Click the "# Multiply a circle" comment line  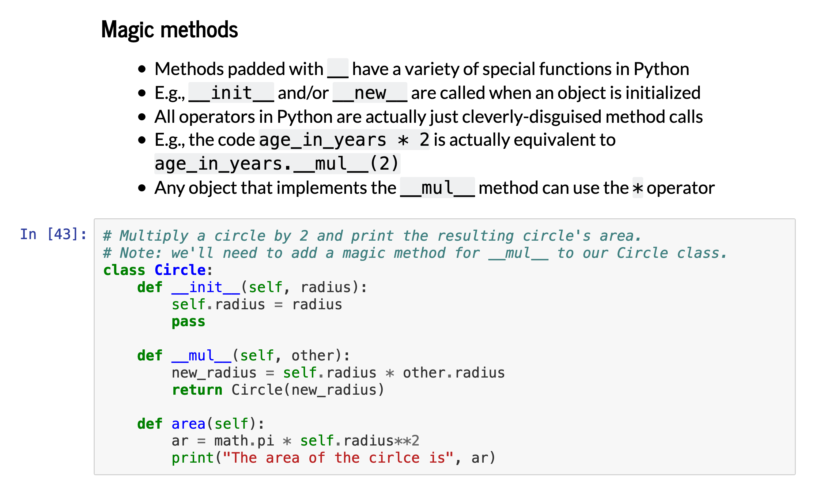coord(372,236)
